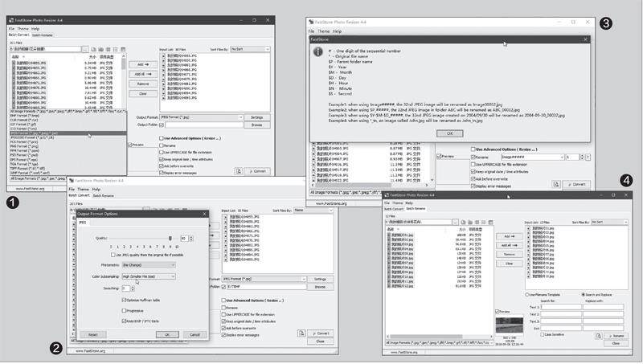Click the details view icon in window 1 toolbar
This screenshot has width=643, height=364.
click(x=123, y=49)
